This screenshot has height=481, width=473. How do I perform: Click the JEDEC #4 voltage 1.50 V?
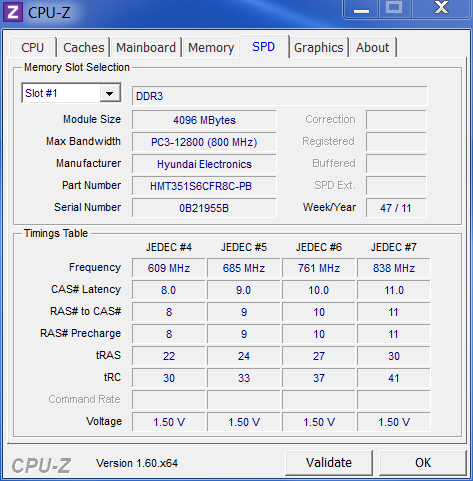169,422
